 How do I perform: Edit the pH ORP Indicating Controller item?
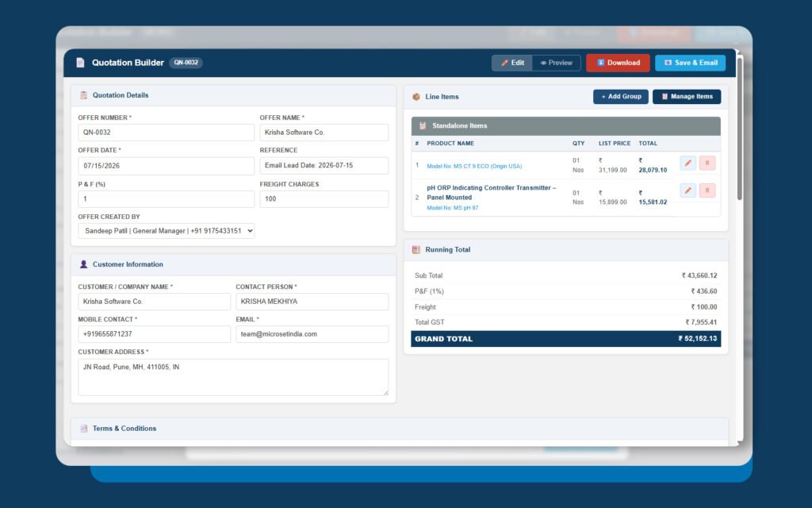(x=688, y=190)
